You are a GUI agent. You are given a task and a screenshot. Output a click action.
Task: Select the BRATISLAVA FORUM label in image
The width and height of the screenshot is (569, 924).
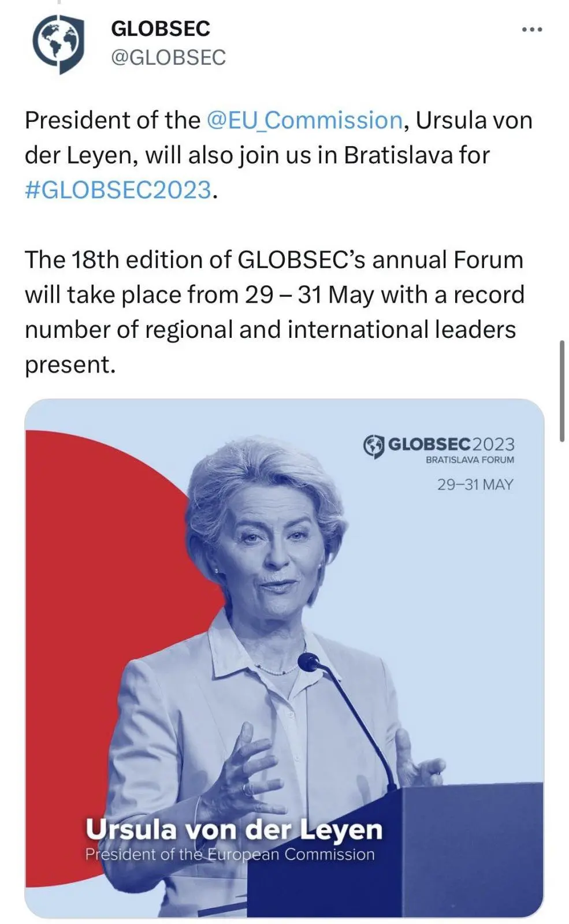[470, 460]
